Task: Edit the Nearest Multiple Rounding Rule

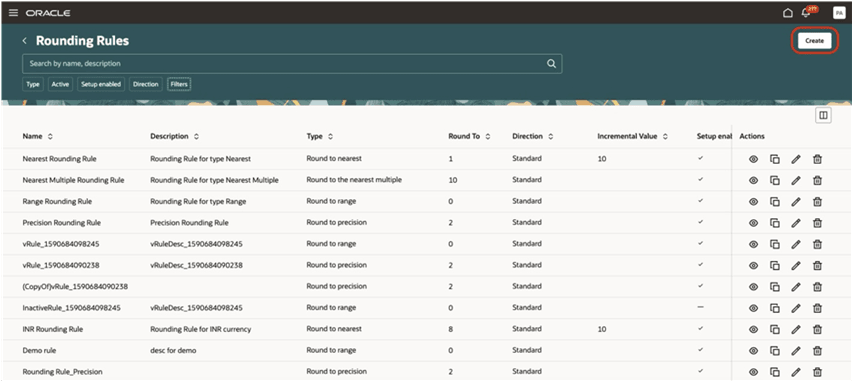Action: coord(796,180)
